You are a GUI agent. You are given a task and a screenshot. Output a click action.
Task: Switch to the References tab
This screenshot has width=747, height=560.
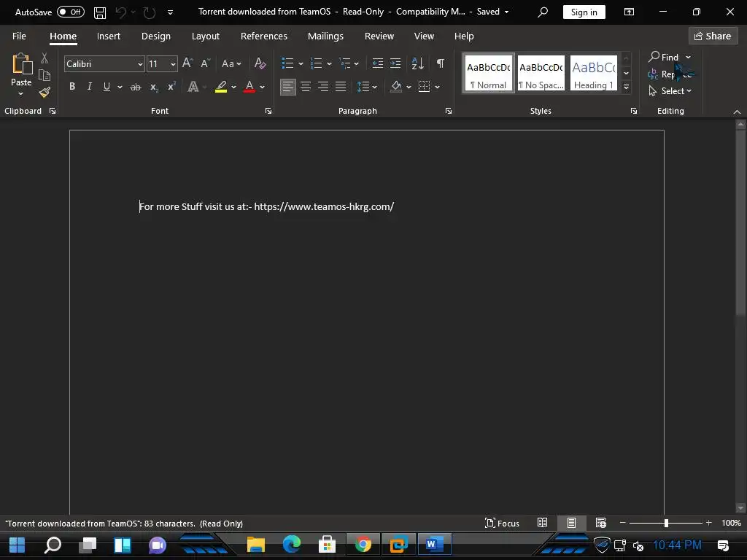click(264, 36)
